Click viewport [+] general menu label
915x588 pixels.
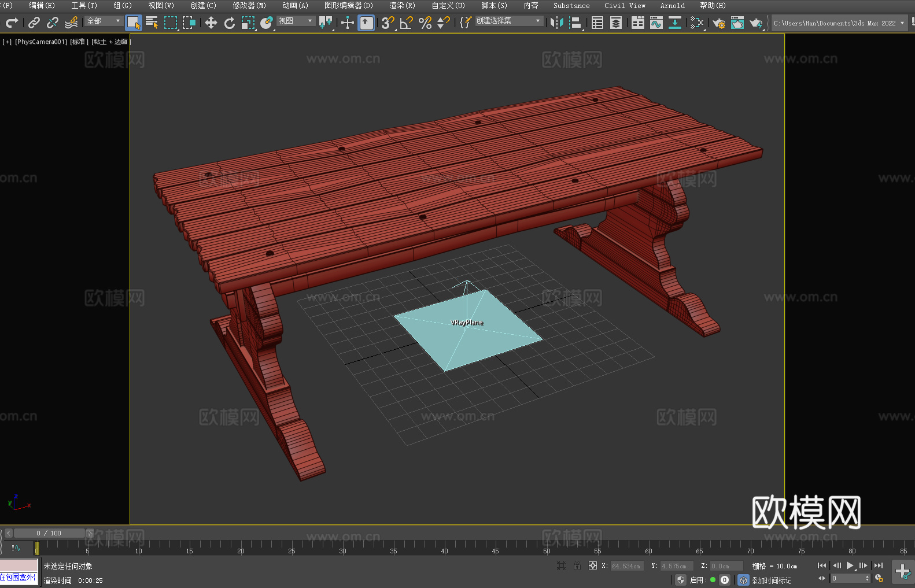point(7,42)
